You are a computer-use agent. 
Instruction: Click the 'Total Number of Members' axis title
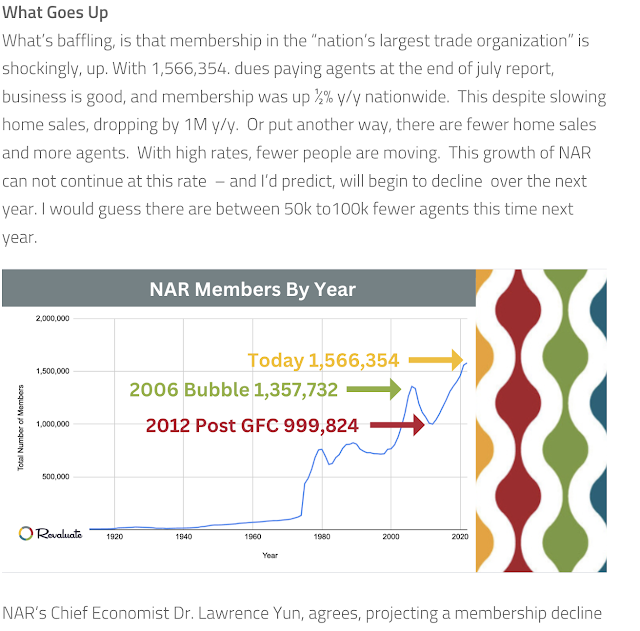[20, 427]
